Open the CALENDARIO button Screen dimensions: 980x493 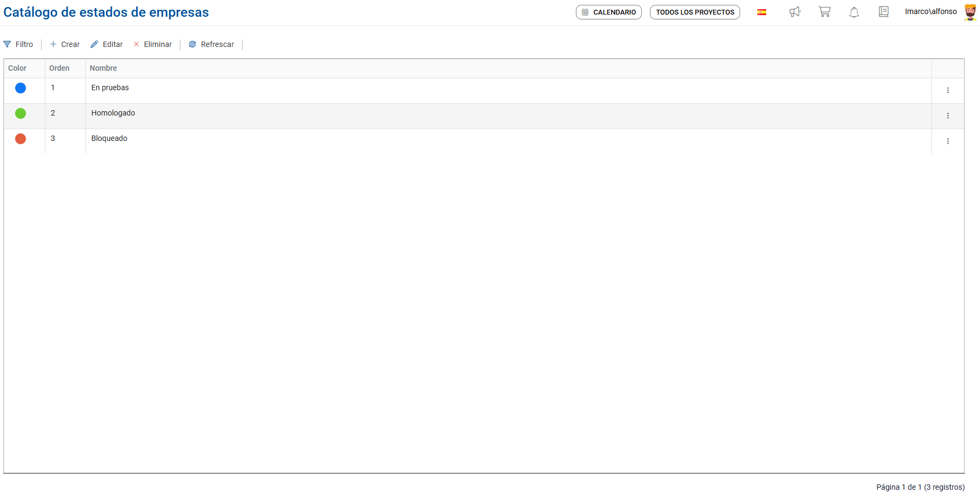(609, 12)
